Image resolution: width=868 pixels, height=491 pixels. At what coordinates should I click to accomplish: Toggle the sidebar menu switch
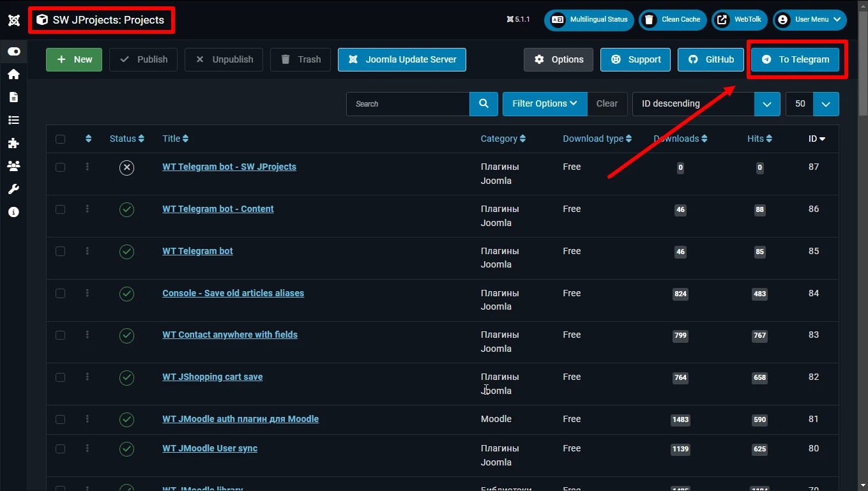13,52
